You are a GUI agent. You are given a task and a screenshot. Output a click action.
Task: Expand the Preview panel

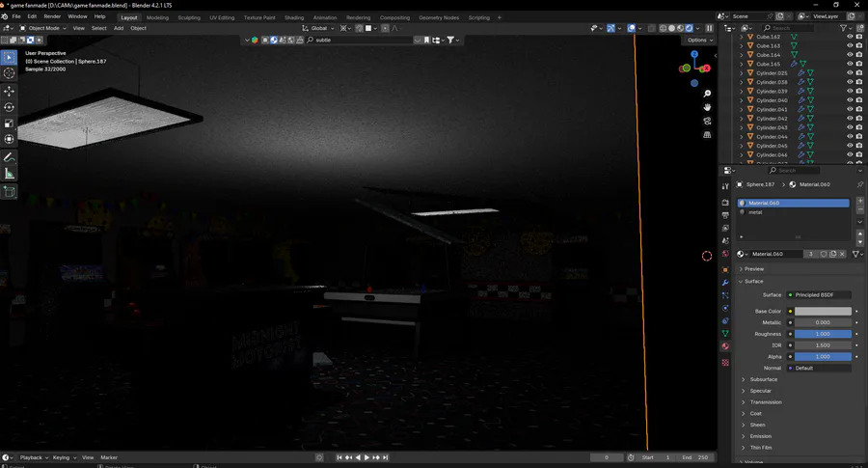[x=753, y=269]
